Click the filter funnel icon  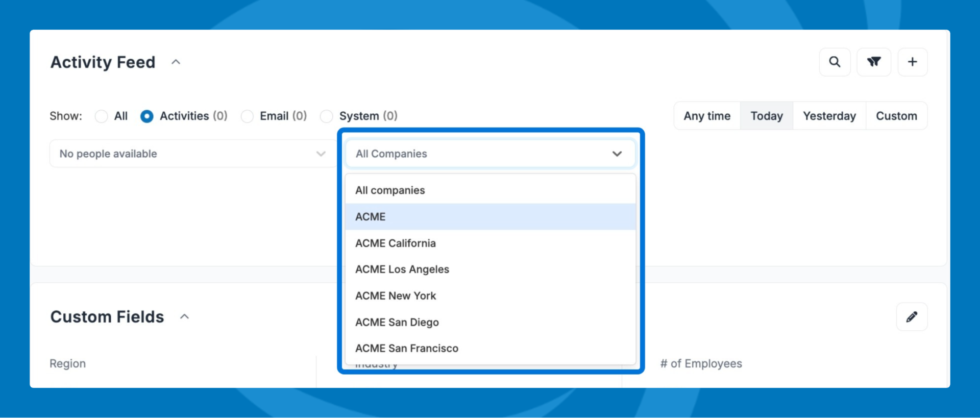(874, 62)
